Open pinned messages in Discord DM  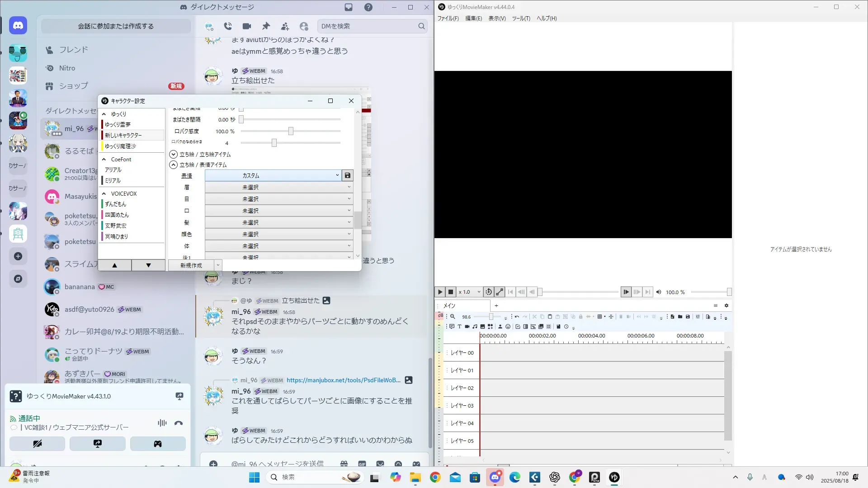tap(266, 26)
